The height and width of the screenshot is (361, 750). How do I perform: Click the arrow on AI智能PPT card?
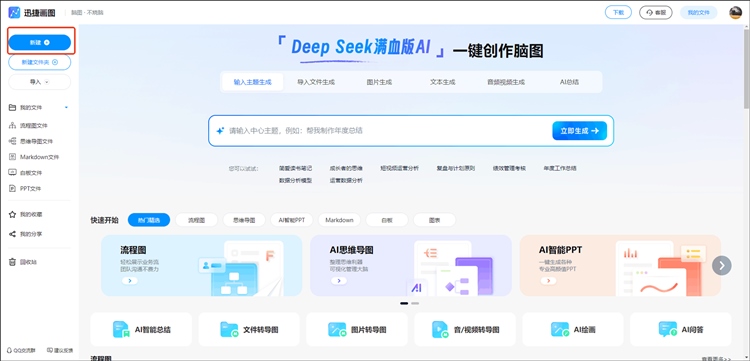pos(548,281)
